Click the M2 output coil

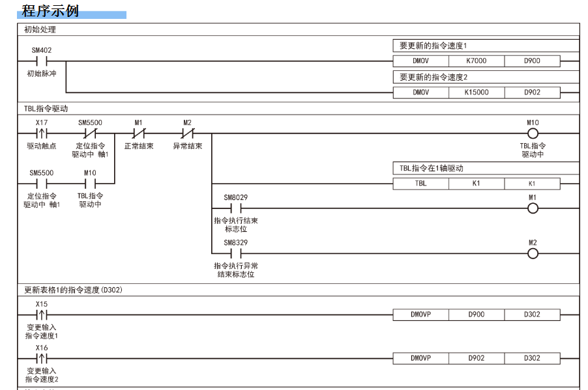[533, 253]
